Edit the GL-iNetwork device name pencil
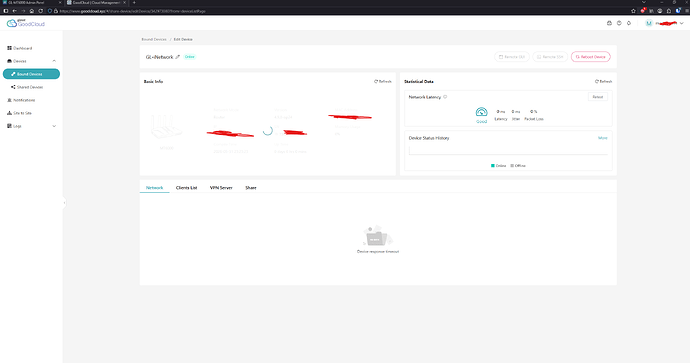The height and width of the screenshot is (363, 690). [x=178, y=57]
